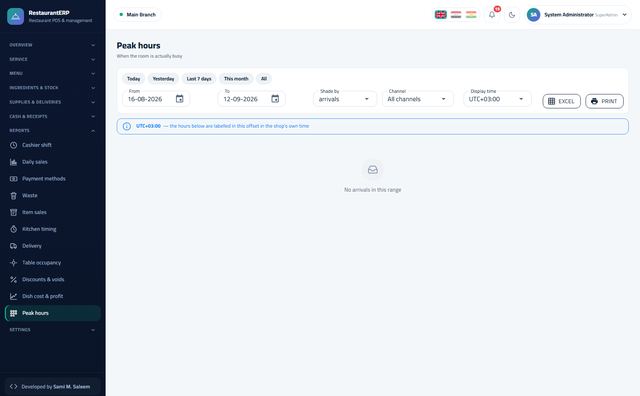This screenshot has height=396, width=640.
Task: Open the Shade by dropdown
Action: click(345, 99)
